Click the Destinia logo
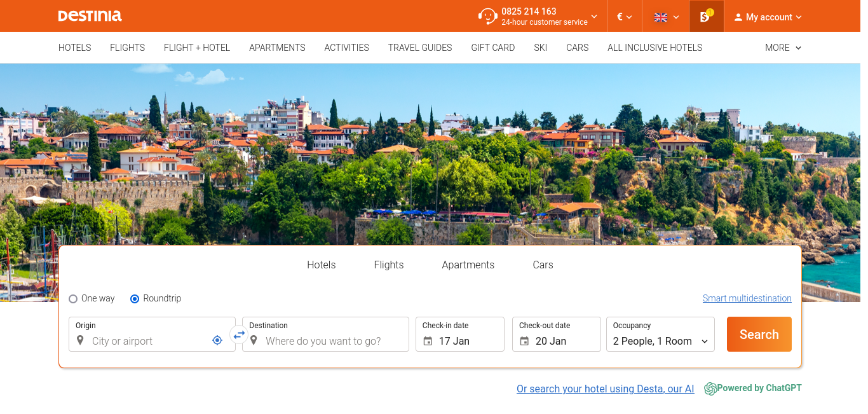868x414 pixels. [x=90, y=16]
